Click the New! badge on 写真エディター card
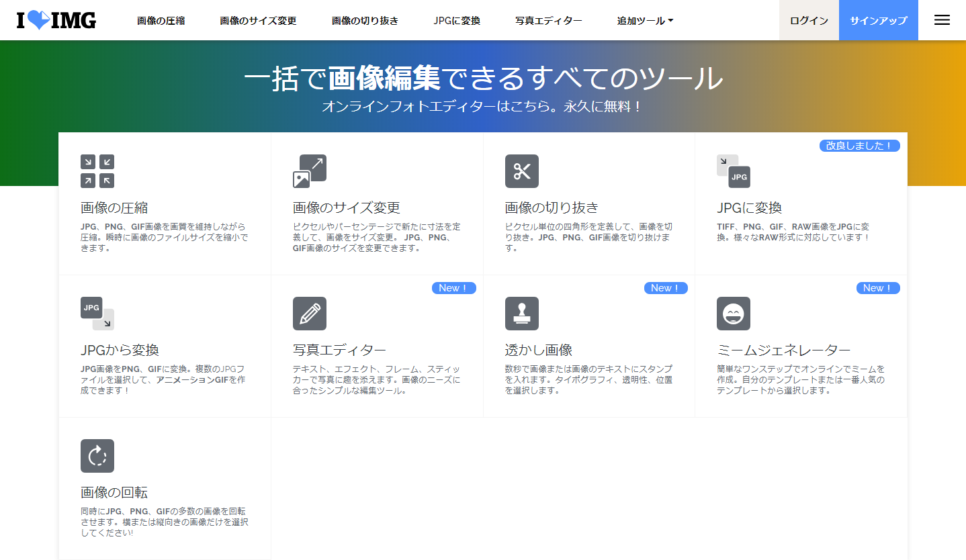The height and width of the screenshot is (560, 966). (454, 288)
